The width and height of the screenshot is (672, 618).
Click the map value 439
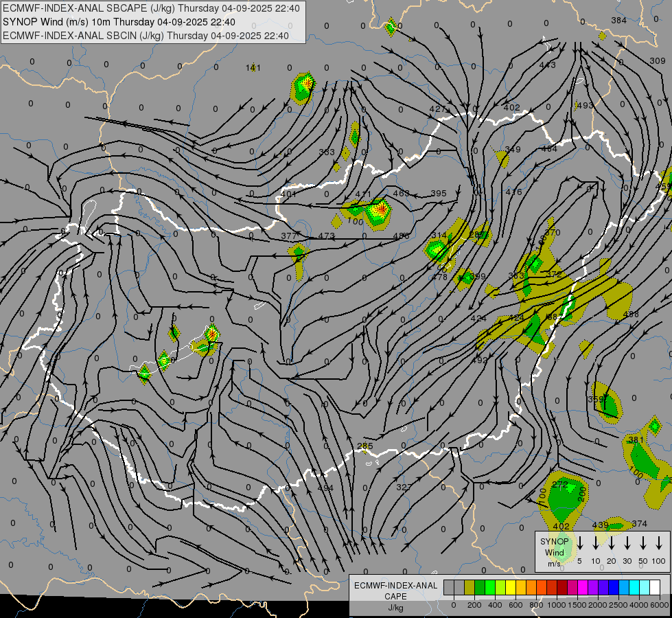pyautogui.click(x=601, y=525)
